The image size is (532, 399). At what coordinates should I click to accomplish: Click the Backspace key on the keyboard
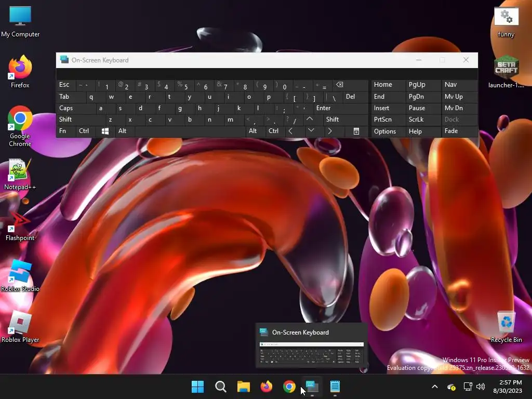pos(351,85)
